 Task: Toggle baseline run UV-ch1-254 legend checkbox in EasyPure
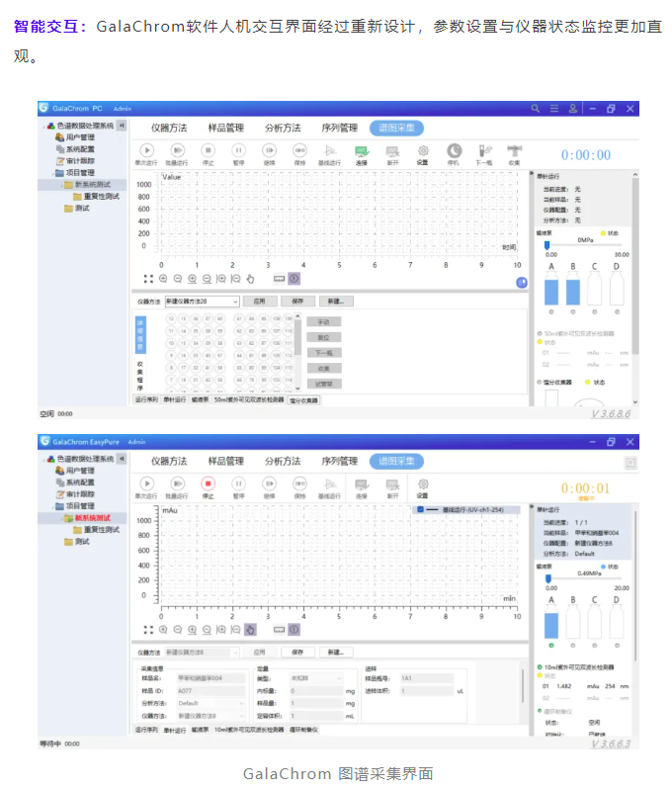421,509
